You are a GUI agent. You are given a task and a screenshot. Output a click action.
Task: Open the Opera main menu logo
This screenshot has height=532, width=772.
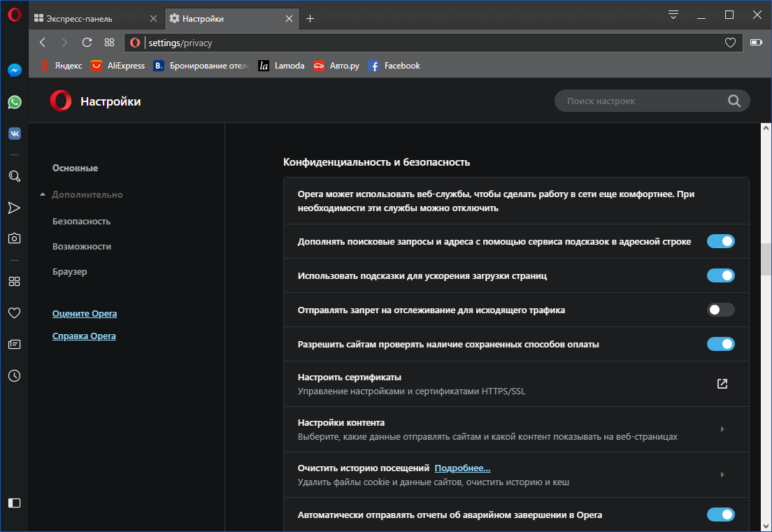(x=14, y=15)
